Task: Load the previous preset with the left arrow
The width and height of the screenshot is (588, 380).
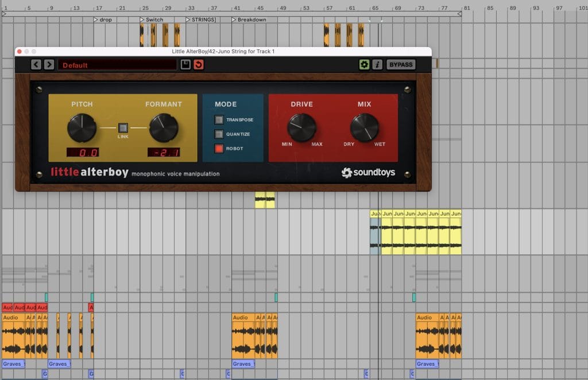Action: (36, 64)
